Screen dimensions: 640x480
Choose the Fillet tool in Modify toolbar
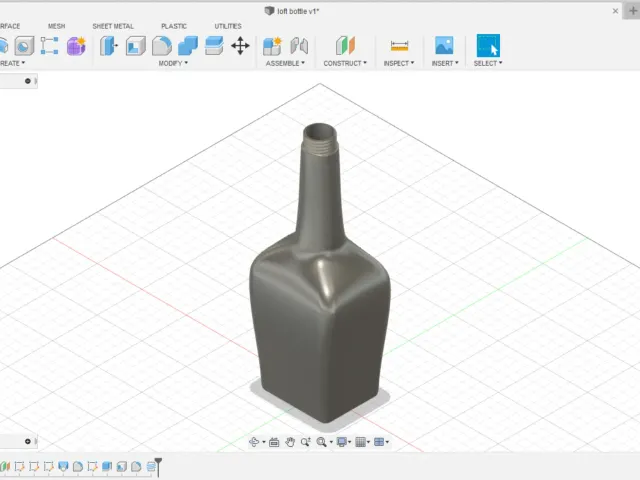click(x=162, y=46)
